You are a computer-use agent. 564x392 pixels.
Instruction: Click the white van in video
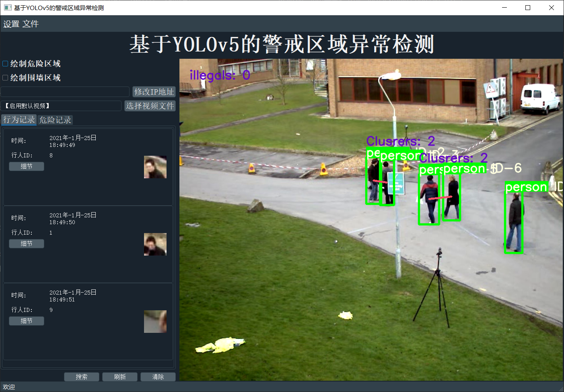tap(540, 99)
